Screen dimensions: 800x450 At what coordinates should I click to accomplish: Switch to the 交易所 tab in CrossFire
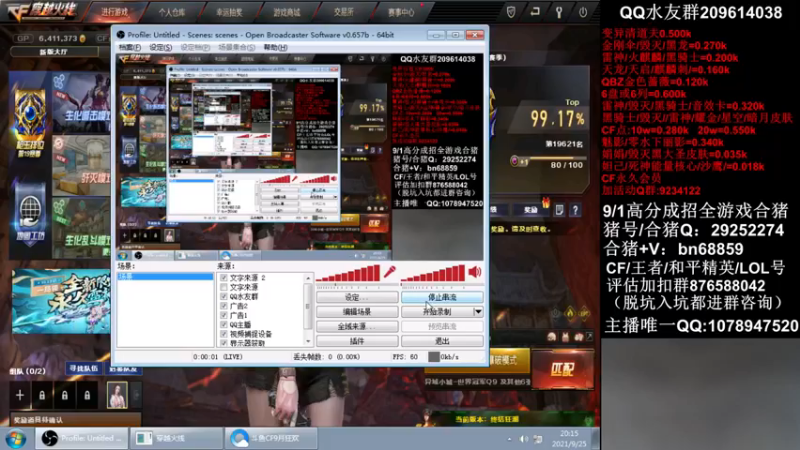click(x=343, y=12)
